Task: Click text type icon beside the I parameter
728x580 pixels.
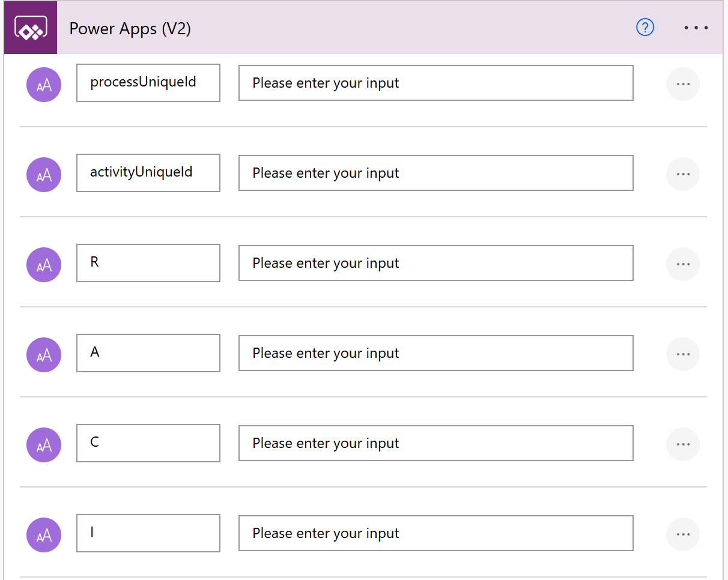Action: click(x=44, y=535)
